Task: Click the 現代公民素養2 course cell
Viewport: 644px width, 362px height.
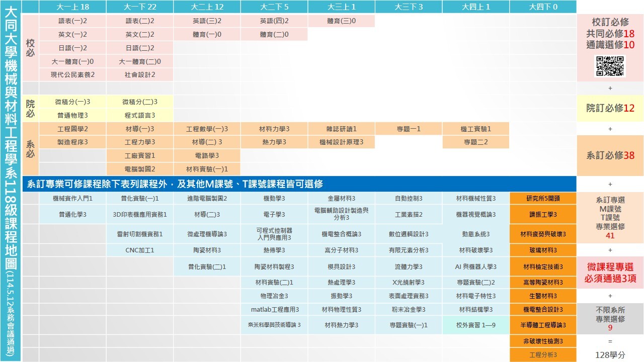Action: pyautogui.click(x=72, y=74)
